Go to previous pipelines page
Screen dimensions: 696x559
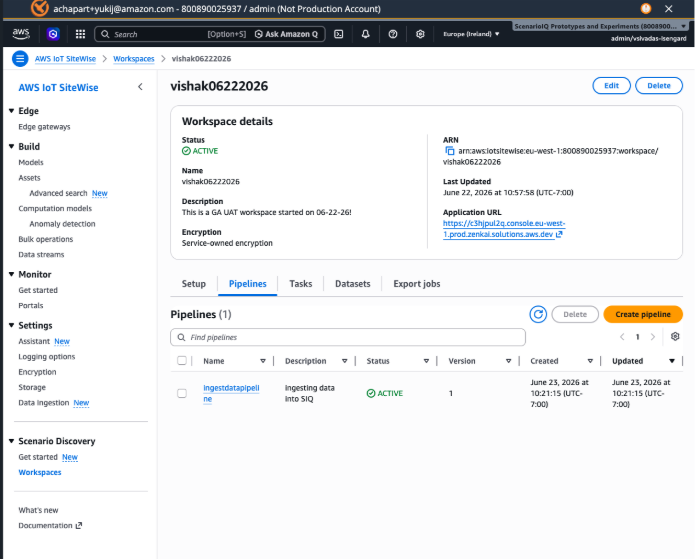622,337
